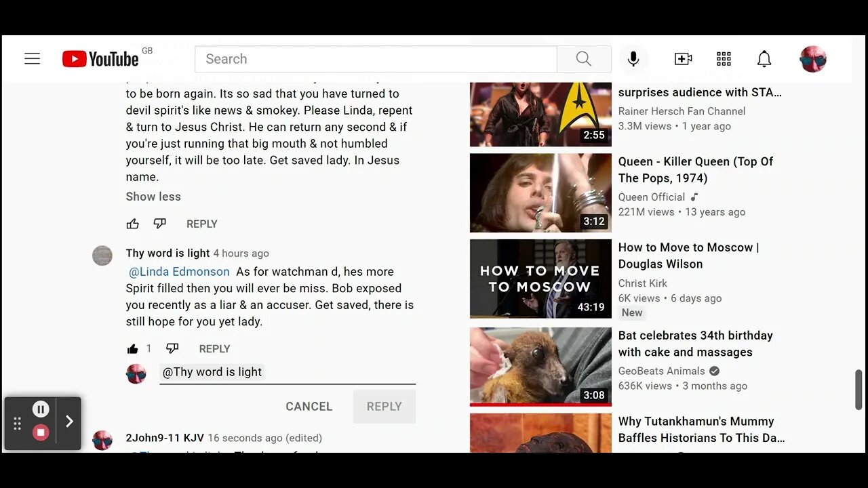
Task: Submit the reply with the REPLY button
Action: pos(384,406)
